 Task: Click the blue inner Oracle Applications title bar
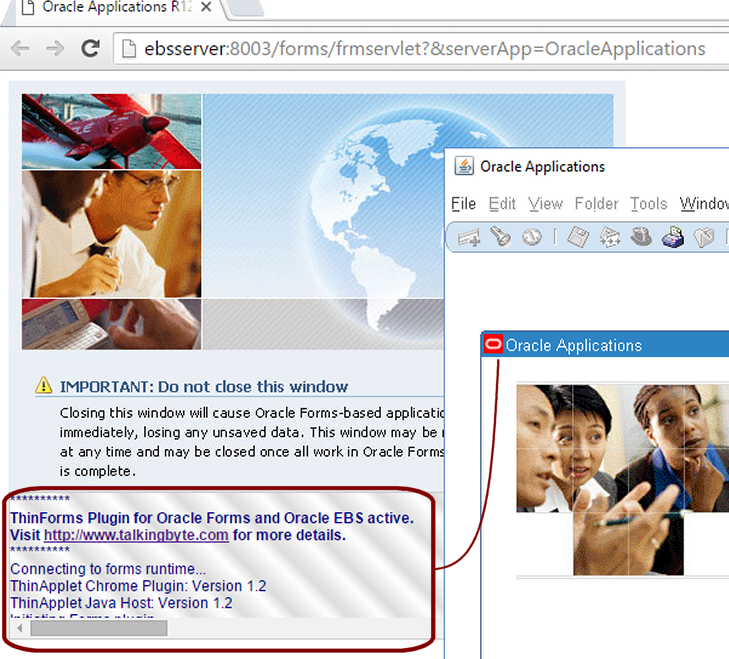(605, 345)
